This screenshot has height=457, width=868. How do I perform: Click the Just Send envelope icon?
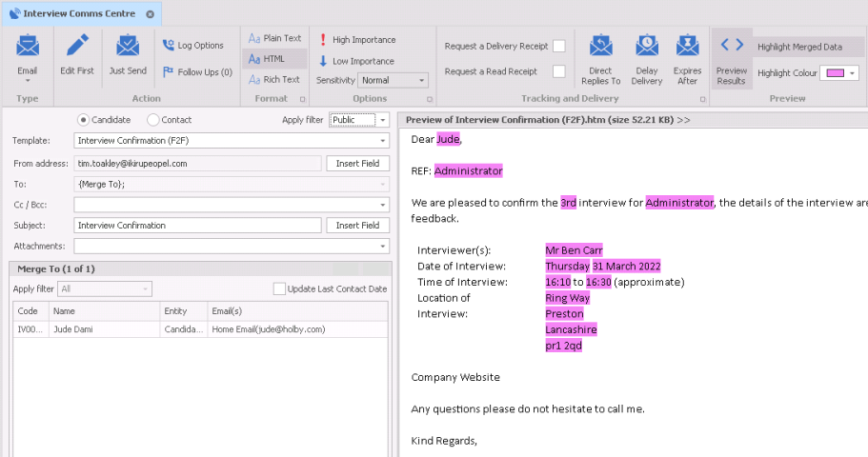(x=128, y=48)
